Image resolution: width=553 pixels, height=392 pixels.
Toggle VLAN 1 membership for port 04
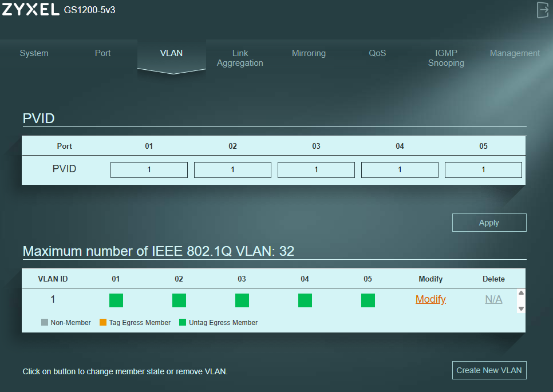coord(305,300)
